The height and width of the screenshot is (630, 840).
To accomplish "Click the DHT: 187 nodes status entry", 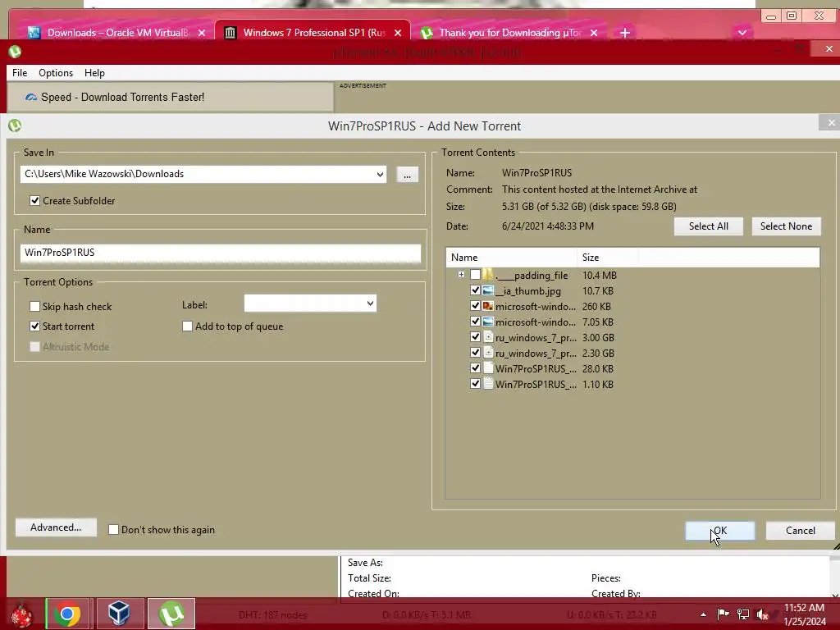I will pyautogui.click(x=272, y=615).
